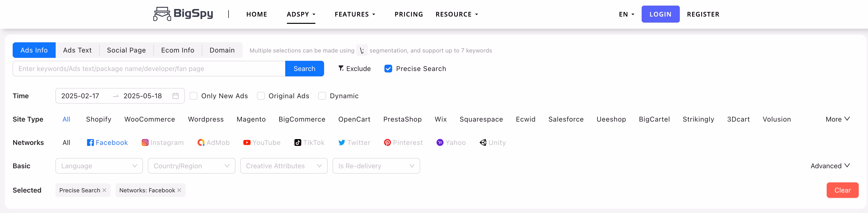Switch to the Ecom Info tab
868x213 pixels.
pyautogui.click(x=177, y=50)
